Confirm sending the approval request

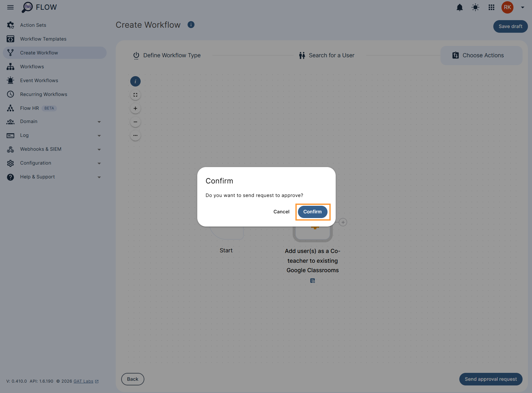tap(312, 212)
